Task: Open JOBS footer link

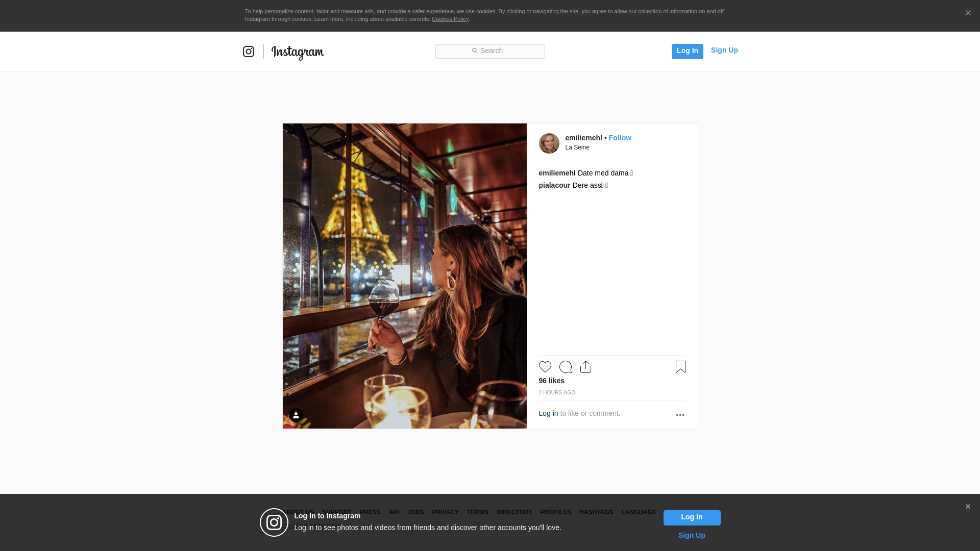Action: (415, 512)
